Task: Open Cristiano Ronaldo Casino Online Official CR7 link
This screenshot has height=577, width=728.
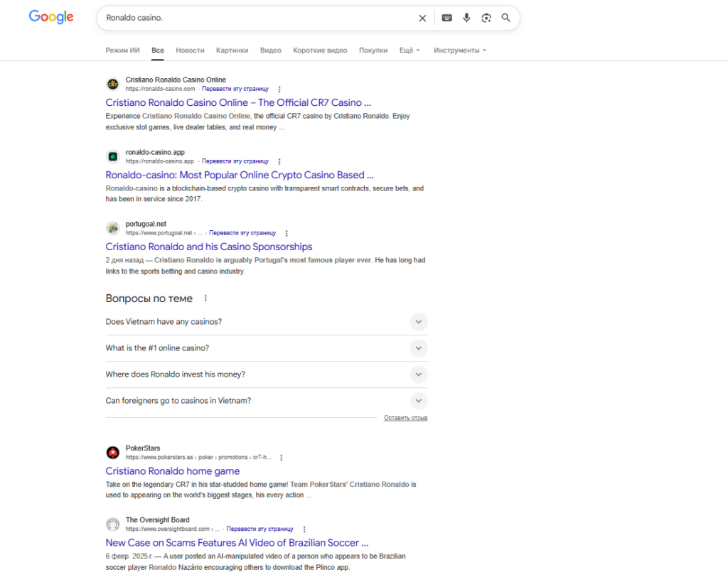Action: pos(238,102)
